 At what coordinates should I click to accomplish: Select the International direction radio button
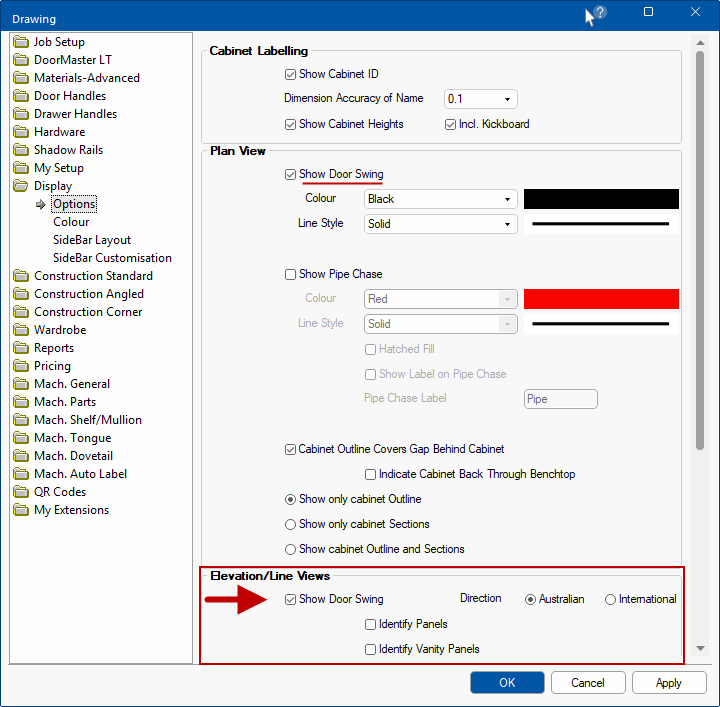[x=610, y=599]
